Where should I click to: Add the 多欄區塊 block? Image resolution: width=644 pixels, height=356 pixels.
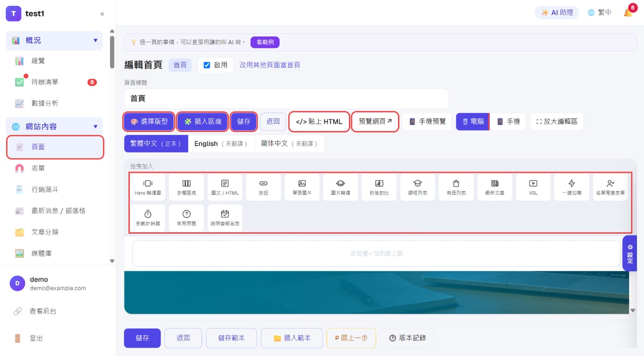coord(186,187)
